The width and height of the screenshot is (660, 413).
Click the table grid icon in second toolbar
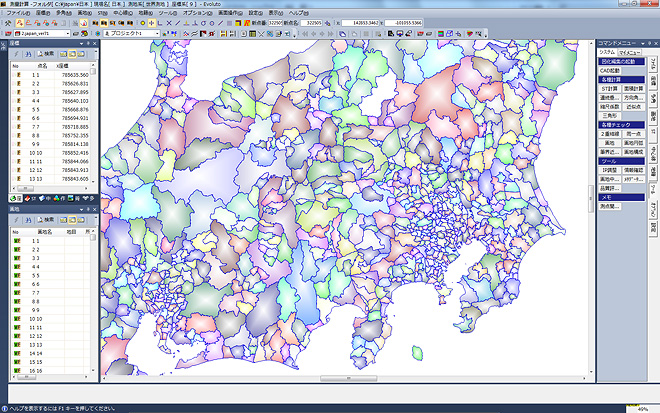(x=253, y=34)
